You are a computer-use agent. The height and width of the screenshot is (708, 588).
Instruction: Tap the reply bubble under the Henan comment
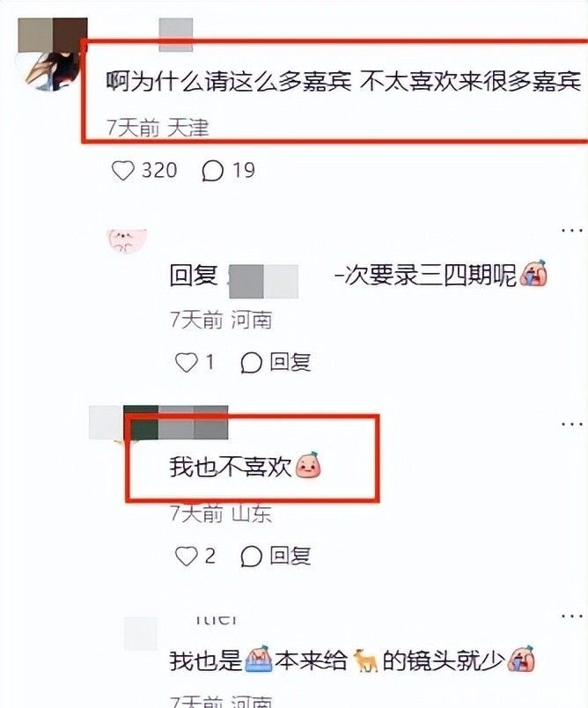(252, 363)
